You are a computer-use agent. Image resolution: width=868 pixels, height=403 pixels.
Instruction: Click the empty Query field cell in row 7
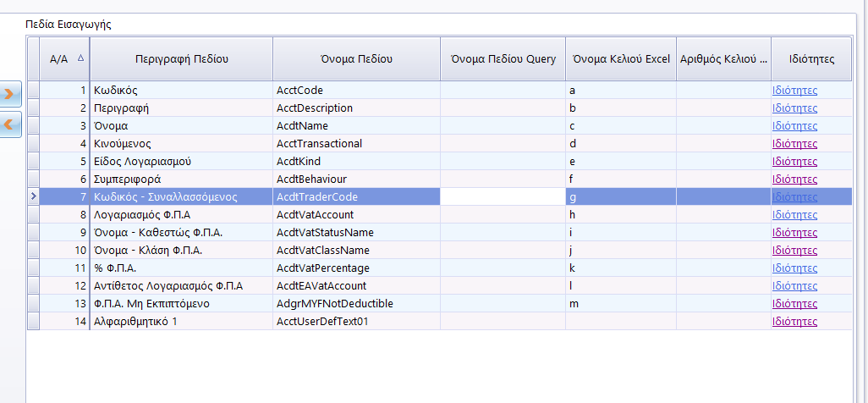pyautogui.click(x=503, y=196)
